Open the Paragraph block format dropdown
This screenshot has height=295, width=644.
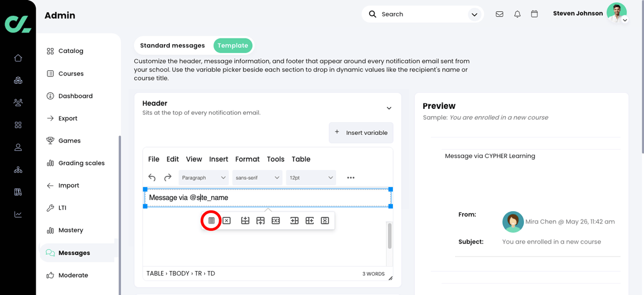click(x=203, y=178)
